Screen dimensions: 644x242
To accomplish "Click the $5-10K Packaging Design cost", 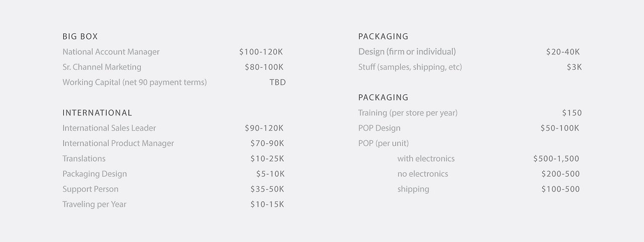I will click(270, 174).
